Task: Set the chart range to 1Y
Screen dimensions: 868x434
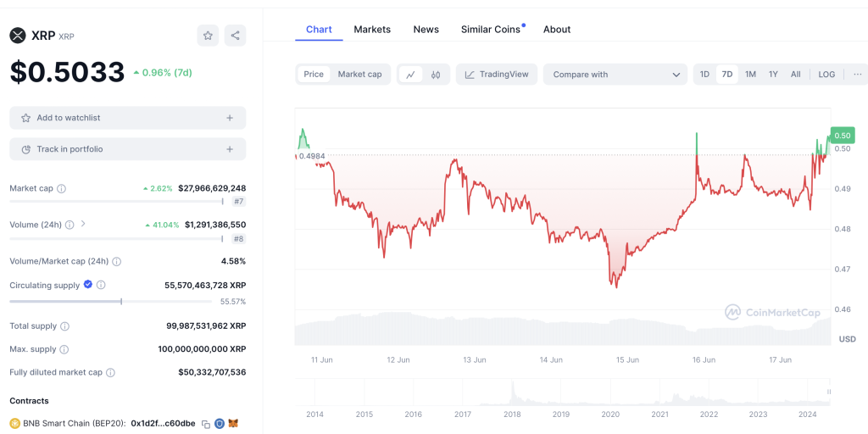Action: [x=773, y=75]
